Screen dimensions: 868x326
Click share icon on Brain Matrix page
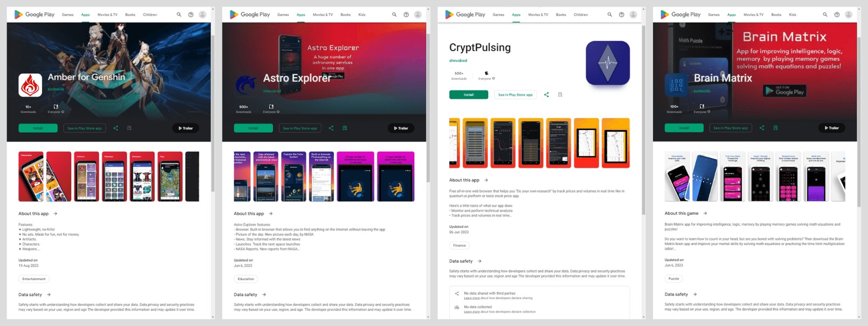pyautogui.click(x=762, y=128)
